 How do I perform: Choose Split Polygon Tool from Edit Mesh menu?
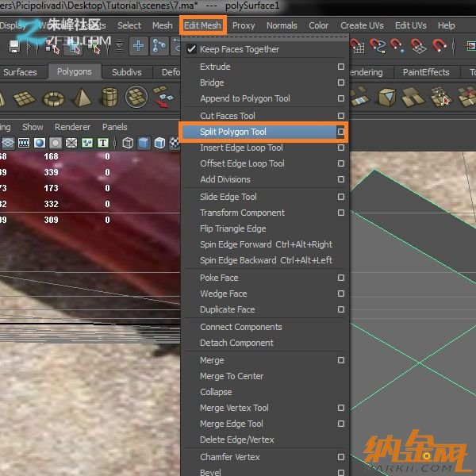point(233,132)
